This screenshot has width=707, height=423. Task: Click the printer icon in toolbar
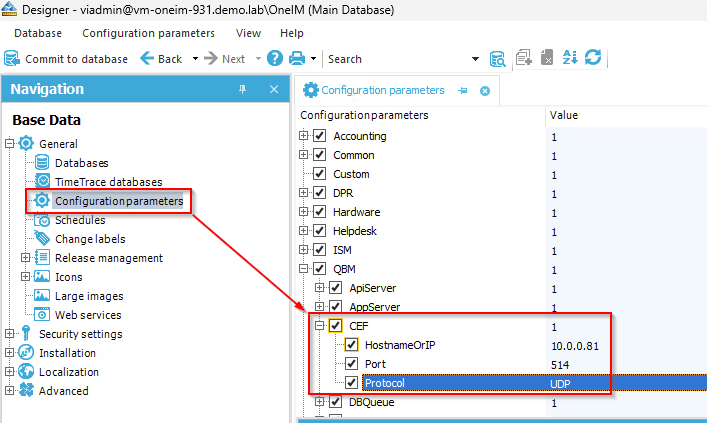click(297, 58)
